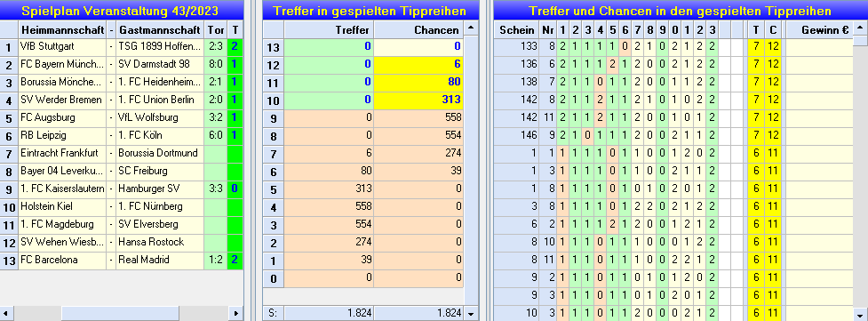Click the Chancen column header
Screen dimensions: 868x321
click(x=418, y=30)
